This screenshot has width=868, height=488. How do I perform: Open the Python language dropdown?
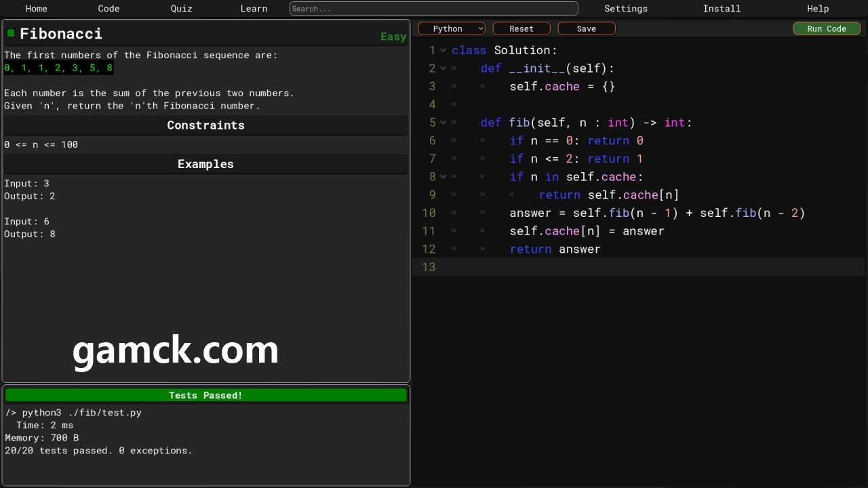(x=452, y=28)
